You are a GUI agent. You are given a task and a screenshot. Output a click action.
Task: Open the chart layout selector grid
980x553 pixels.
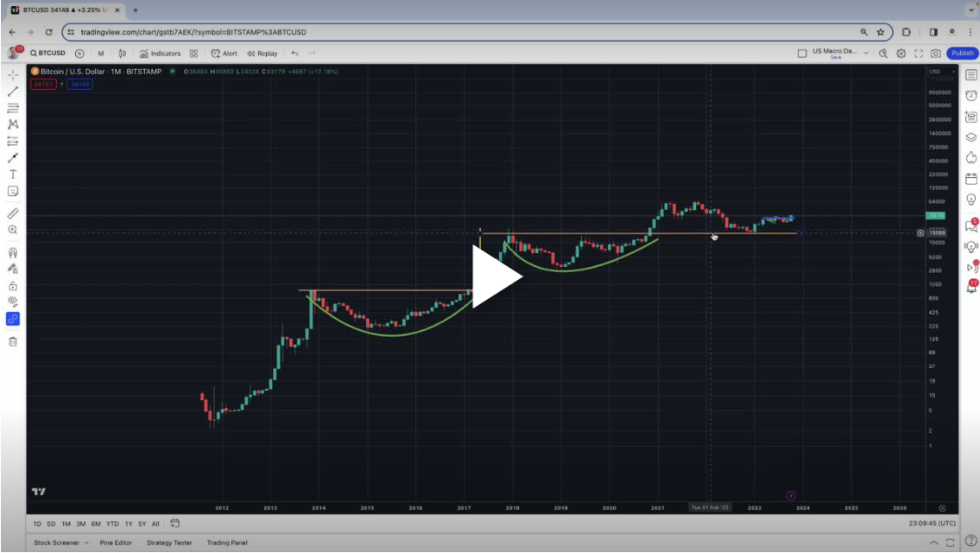[x=193, y=53]
